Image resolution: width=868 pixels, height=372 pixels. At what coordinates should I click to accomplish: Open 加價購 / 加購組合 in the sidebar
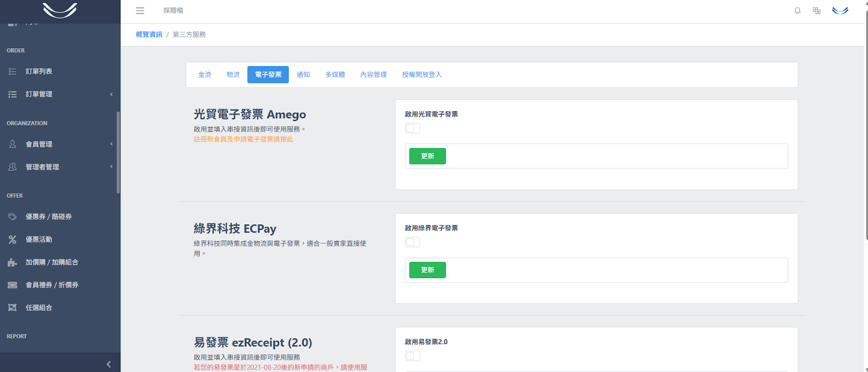[52, 262]
